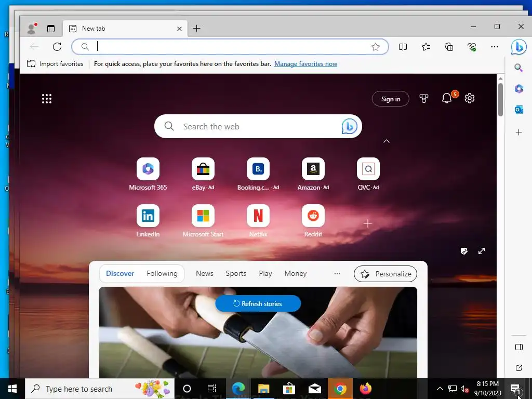
Task: Open page settings gear icon
Action: click(470, 98)
